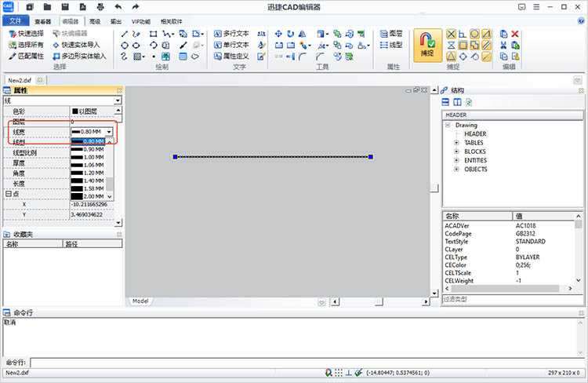Open the 线宽 line width dropdown arrow

[109, 132]
